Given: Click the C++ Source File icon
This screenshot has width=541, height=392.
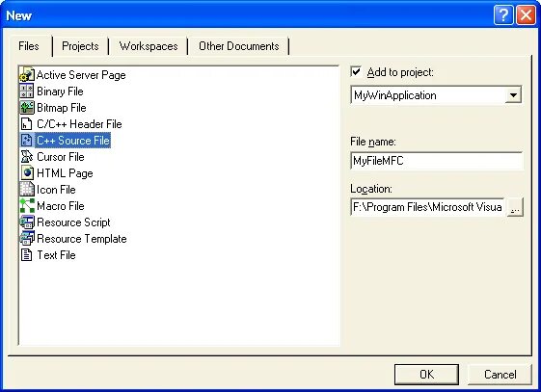Looking at the screenshot, I should pos(27,141).
